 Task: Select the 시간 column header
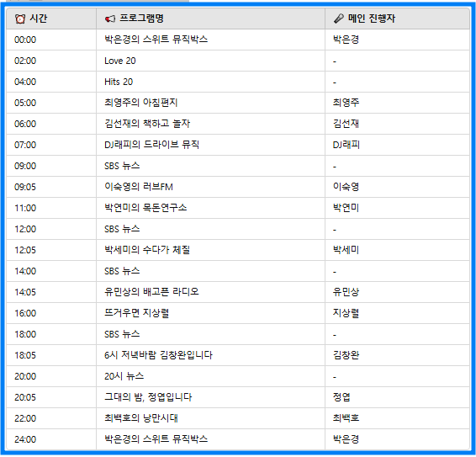pyautogui.click(x=51, y=19)
